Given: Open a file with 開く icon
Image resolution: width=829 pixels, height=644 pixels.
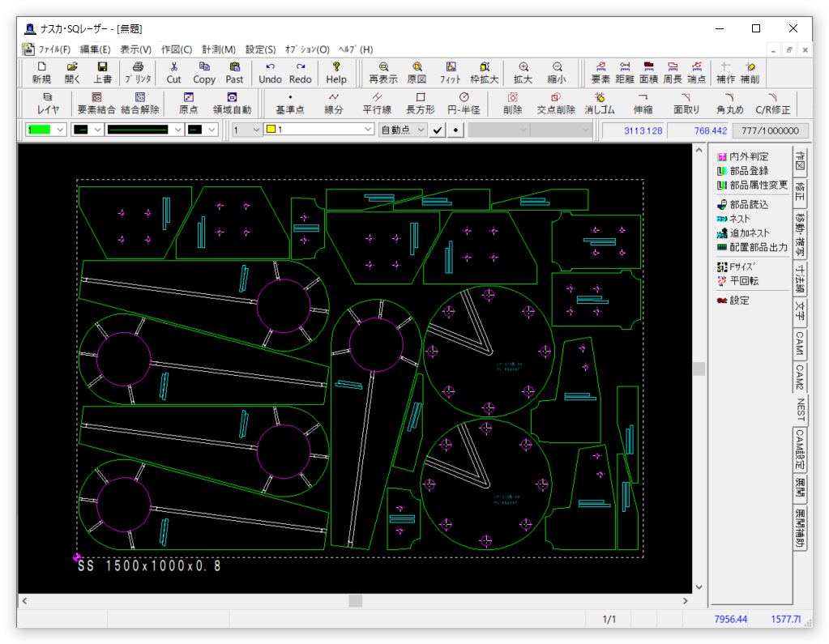Looking at the screenshot, I should [x=72, y=72].
